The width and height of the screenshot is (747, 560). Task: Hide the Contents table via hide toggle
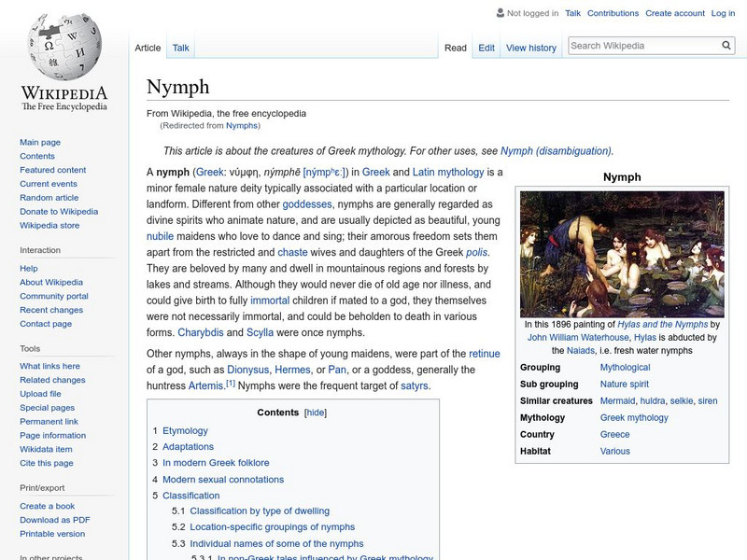[x=316, y=413]
